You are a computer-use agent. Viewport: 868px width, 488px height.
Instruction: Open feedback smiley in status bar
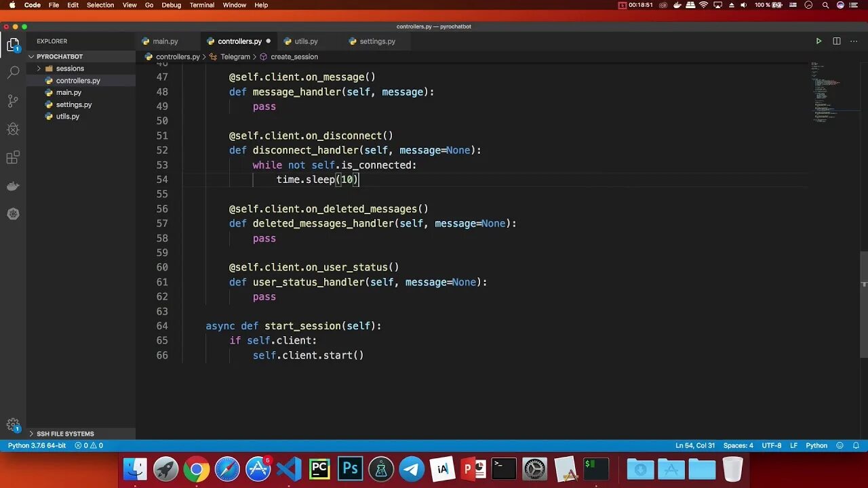(840, 445)
